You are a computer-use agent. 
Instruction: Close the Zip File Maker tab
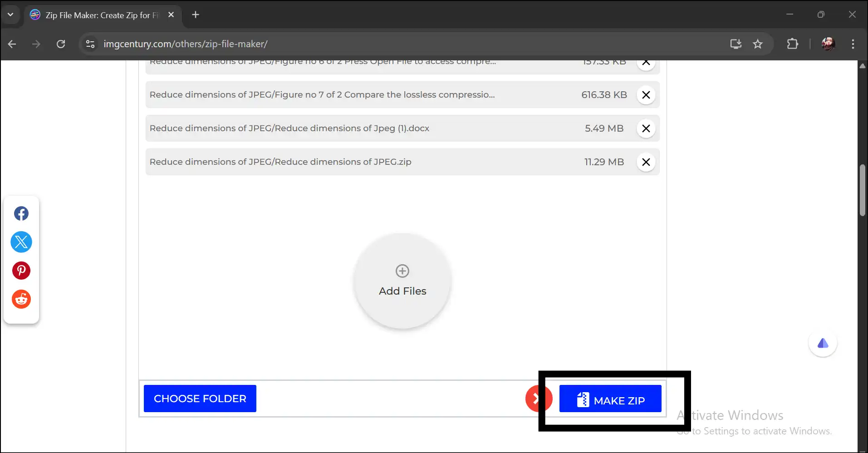coord(171,15)
